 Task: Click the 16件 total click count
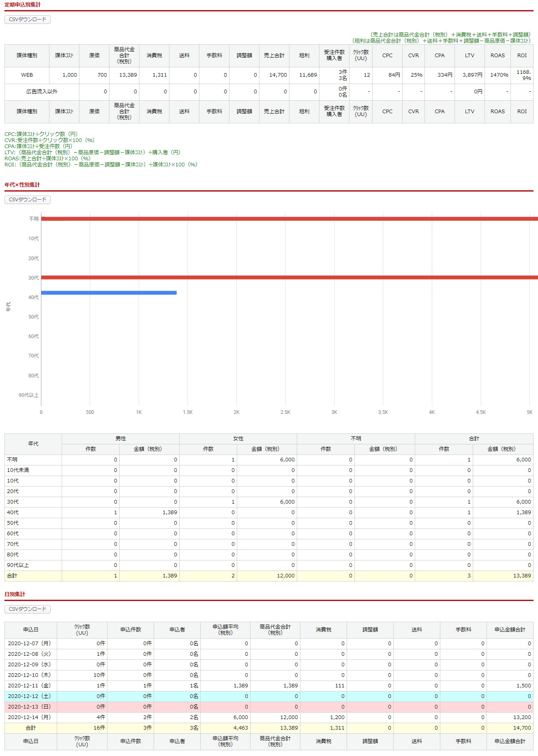[99, 728]
